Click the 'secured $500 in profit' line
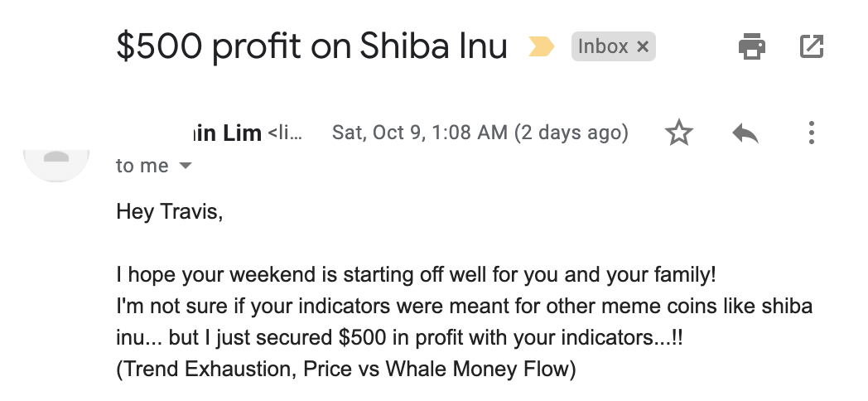Image resolution: width=868 pixels, height=401 pixels. point(400,338)
